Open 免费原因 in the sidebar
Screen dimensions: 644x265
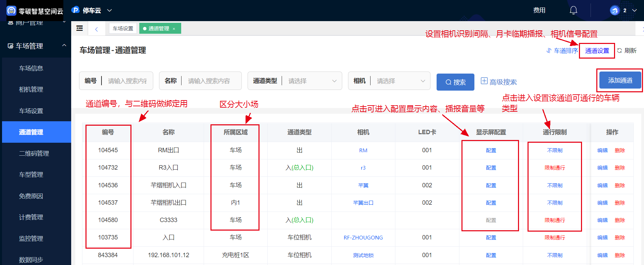tap(31, 196)
